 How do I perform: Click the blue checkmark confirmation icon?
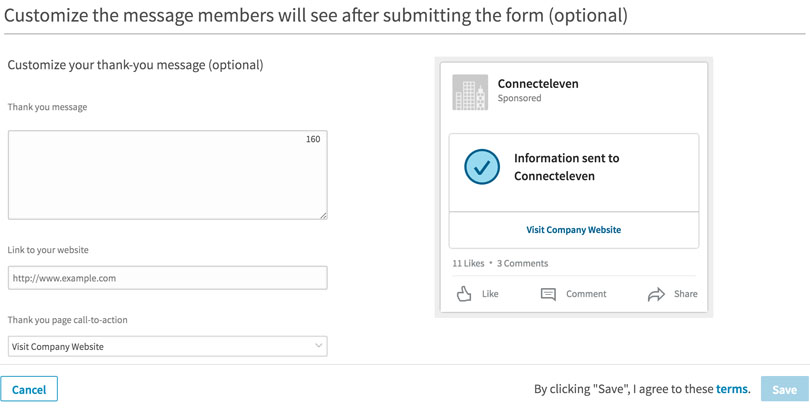(x=482, y=167)
